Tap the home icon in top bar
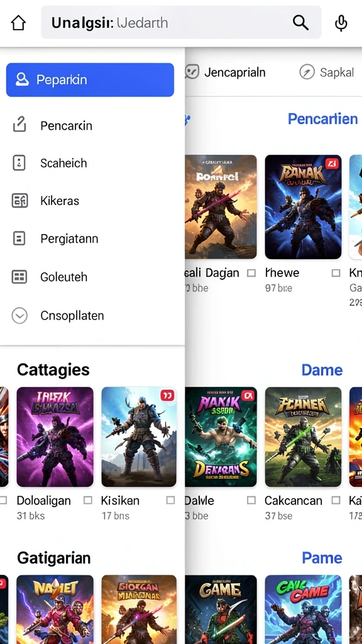 (x=18, y=23)
